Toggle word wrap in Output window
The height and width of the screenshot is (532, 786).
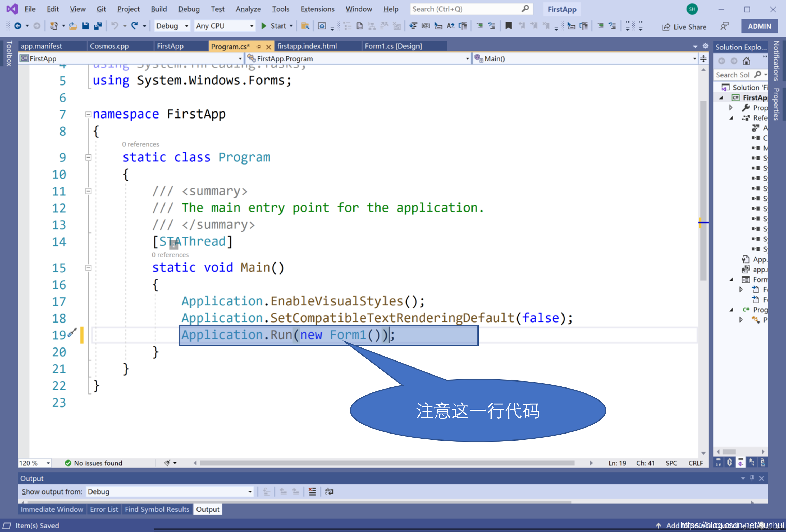(x=329, y=491)
